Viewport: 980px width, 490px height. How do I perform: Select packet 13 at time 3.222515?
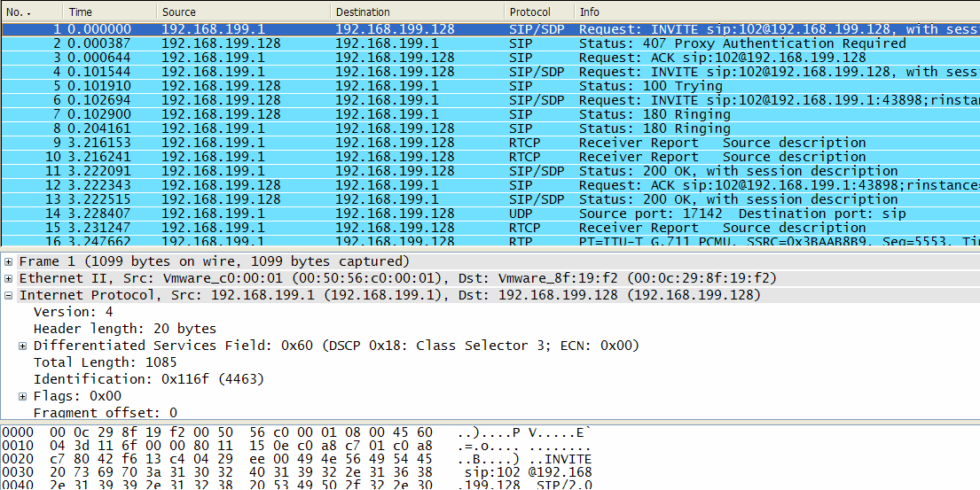click(490, 199)
